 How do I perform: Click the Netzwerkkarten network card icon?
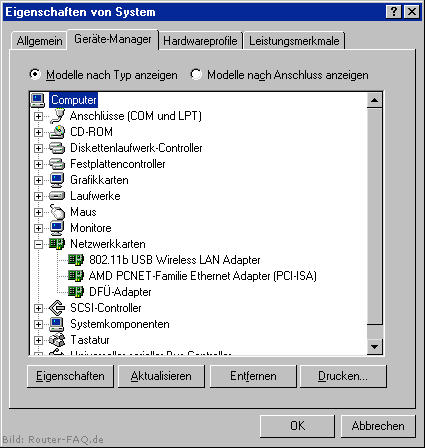coord(57,244)
